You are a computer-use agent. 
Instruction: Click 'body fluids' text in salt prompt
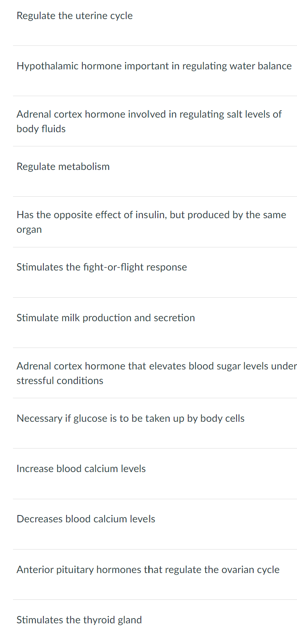[x=41, y=129]
